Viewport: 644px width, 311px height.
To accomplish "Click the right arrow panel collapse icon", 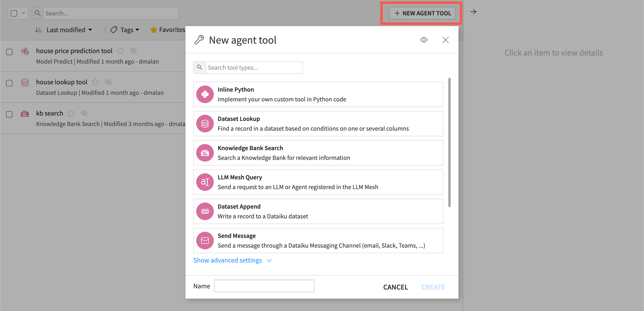I will pyautogui.click(x=473, y=12).
